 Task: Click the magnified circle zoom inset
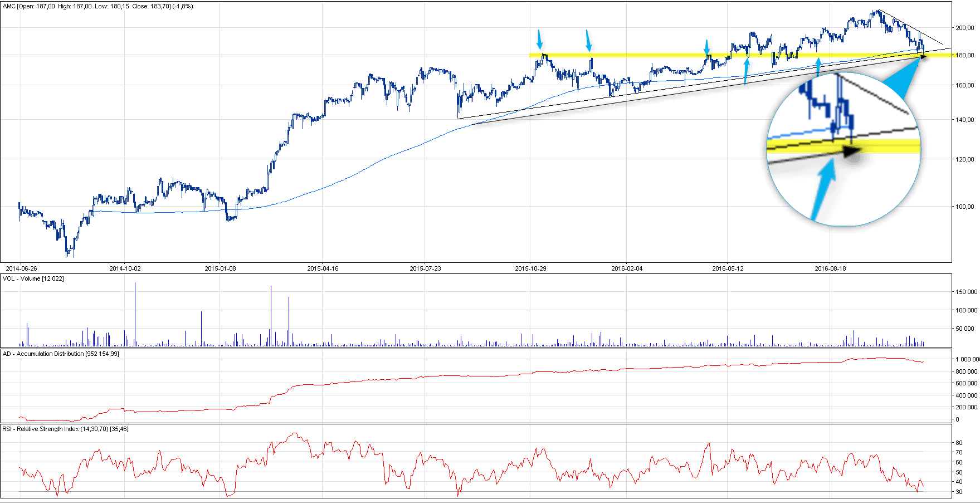point(844,149)
